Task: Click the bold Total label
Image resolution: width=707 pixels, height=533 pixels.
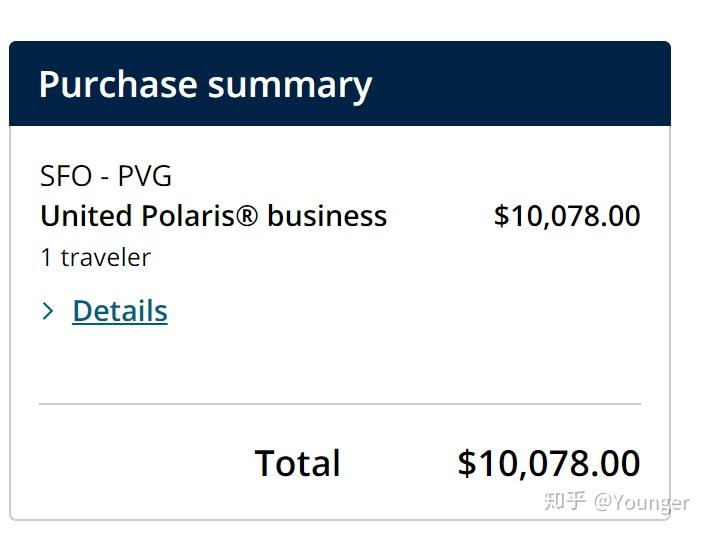Action: (x=297, y=464)
